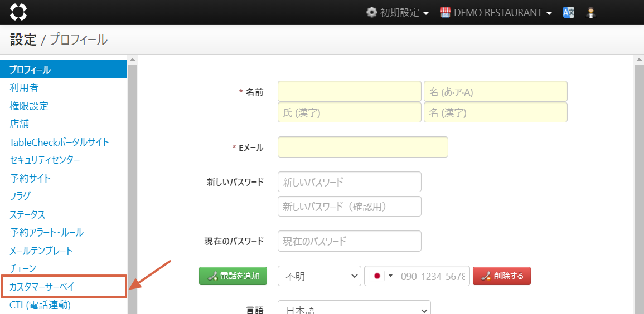Open the user avatar icon
This screenshot has height=314, width=644.
tap(592, 13)
